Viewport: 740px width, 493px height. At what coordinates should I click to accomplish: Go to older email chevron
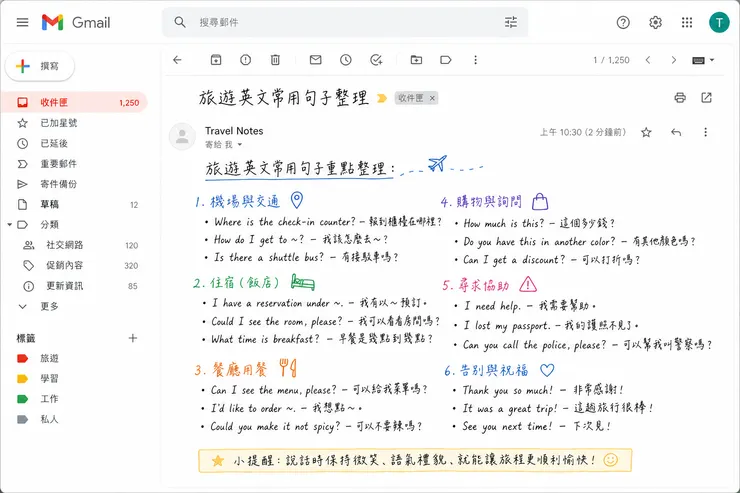coord(673,60)
